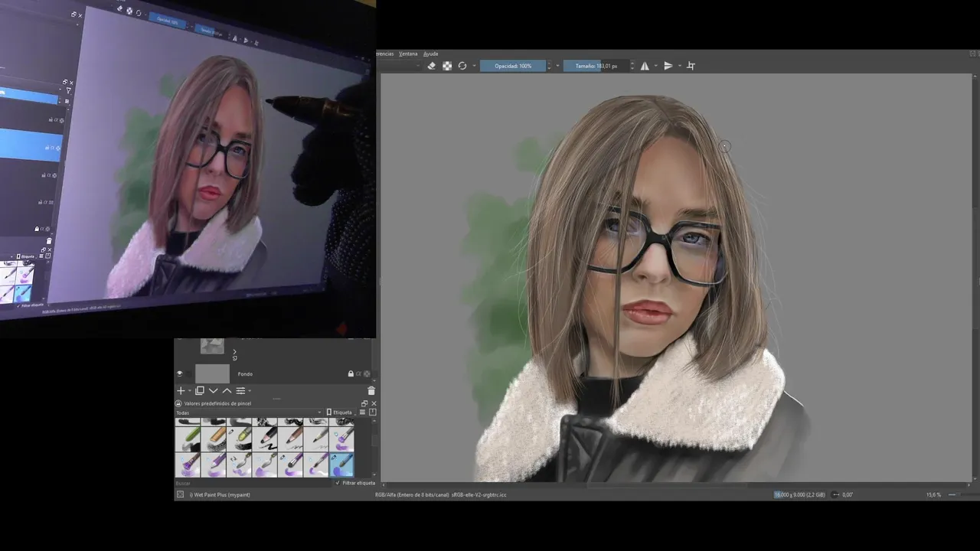
Task: Expand the layer above Fondo with chevron
Action: pyautogui.click(x=234, y=352)
